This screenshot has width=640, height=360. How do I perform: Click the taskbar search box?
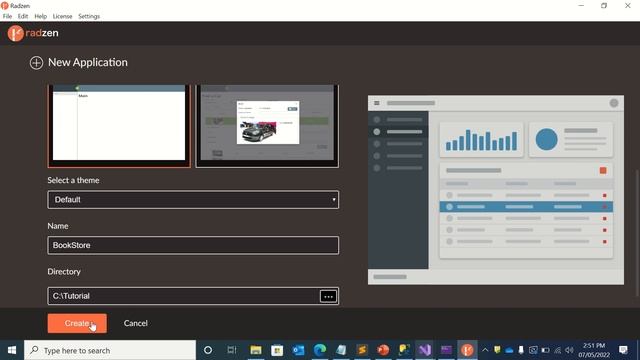pos(110,350)
